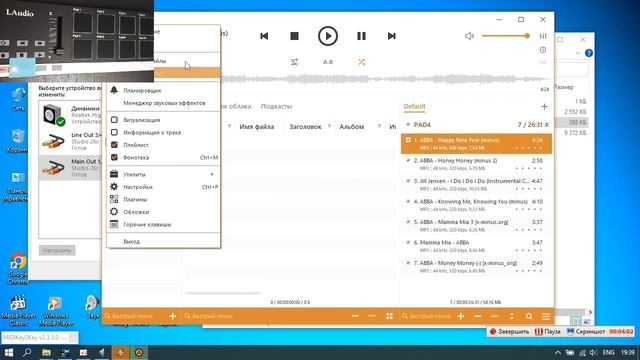This screenshot has height=360, width=640.
Task: Skip to the previous track
Action: pyautogui.click(x=264, y=36)
